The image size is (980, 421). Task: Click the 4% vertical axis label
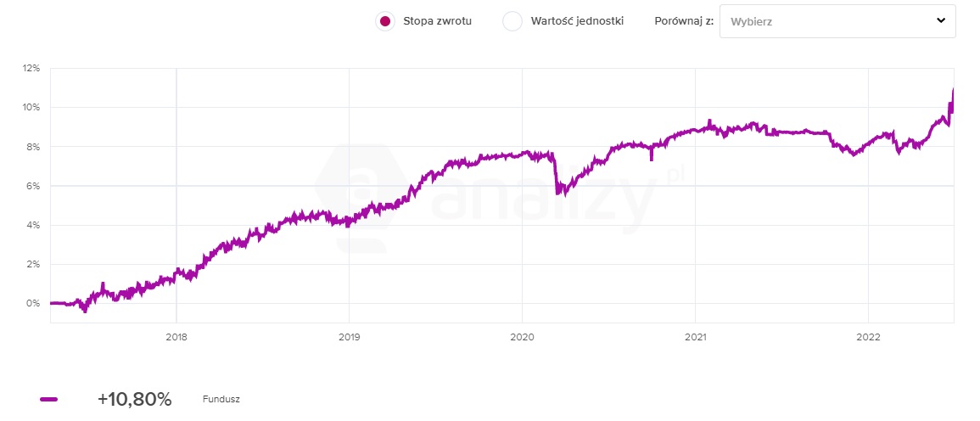click(33, 225)
